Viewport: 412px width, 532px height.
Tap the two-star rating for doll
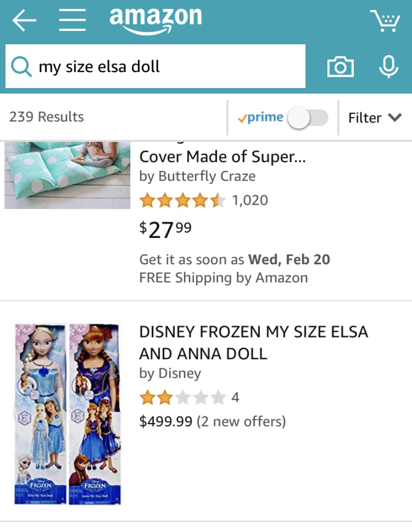[183, 398]
